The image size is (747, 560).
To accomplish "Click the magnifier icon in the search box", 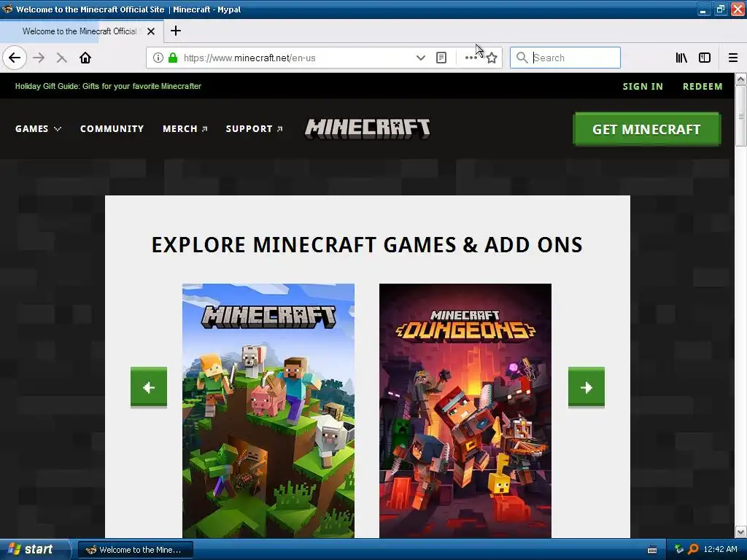I will pos(522,58).
